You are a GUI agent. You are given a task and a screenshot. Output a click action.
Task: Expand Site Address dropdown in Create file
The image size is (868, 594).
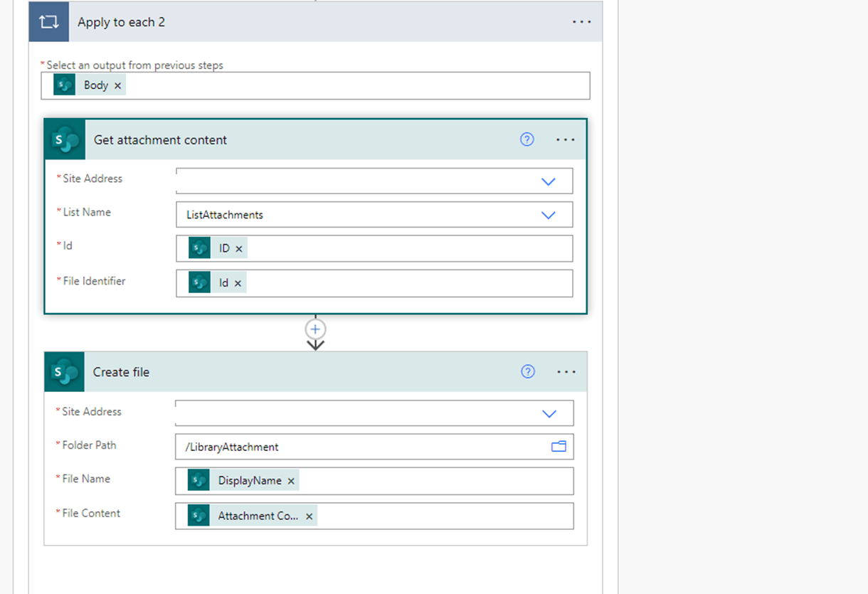click(549, 413)
